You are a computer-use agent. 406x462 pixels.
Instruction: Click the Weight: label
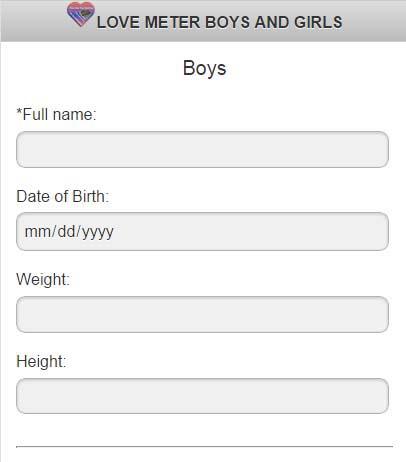click(x=43, y=279)
